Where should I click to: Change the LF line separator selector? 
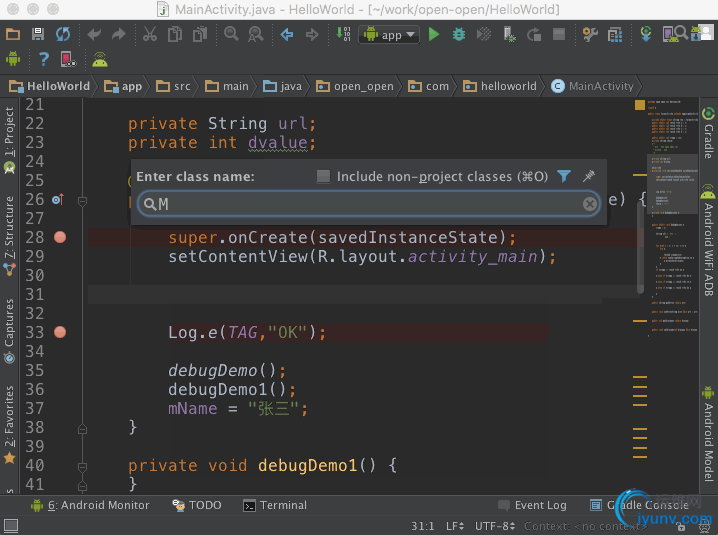tap(455, 526)
